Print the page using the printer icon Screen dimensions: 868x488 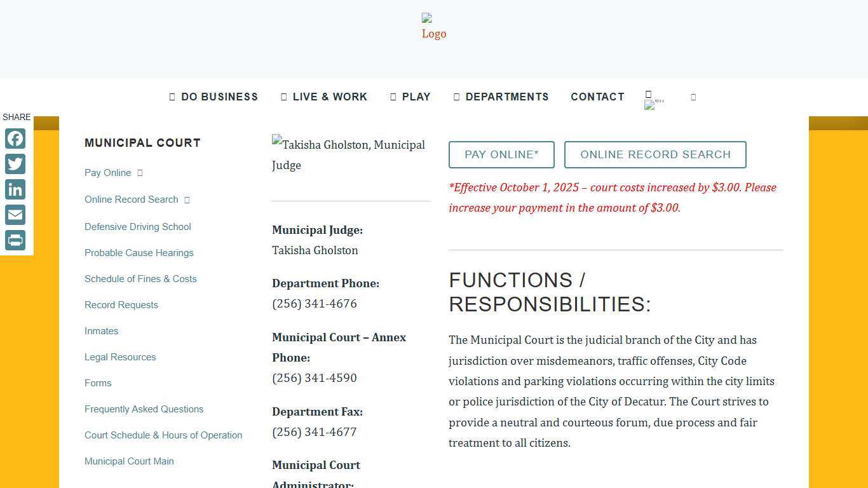coord(15,240)
